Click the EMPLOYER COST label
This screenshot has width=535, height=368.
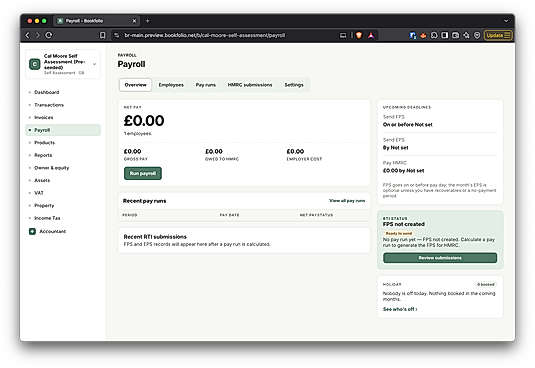click(x=304, y=159)
